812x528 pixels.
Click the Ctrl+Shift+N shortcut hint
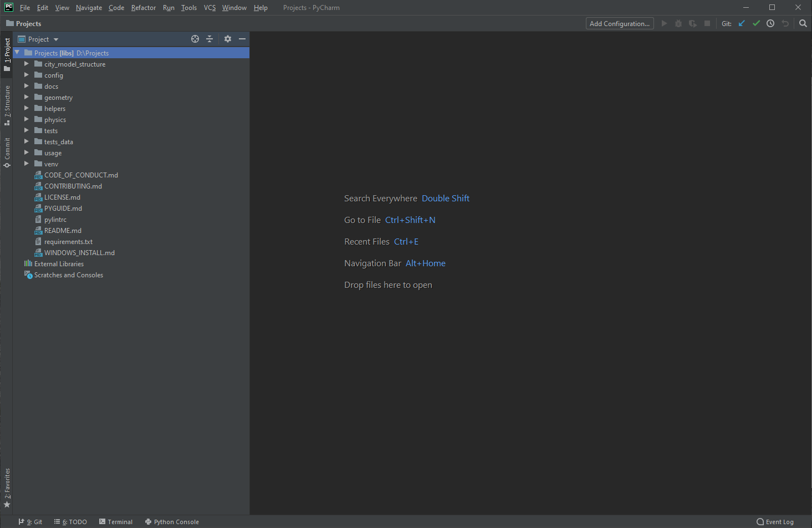(410, 220)
